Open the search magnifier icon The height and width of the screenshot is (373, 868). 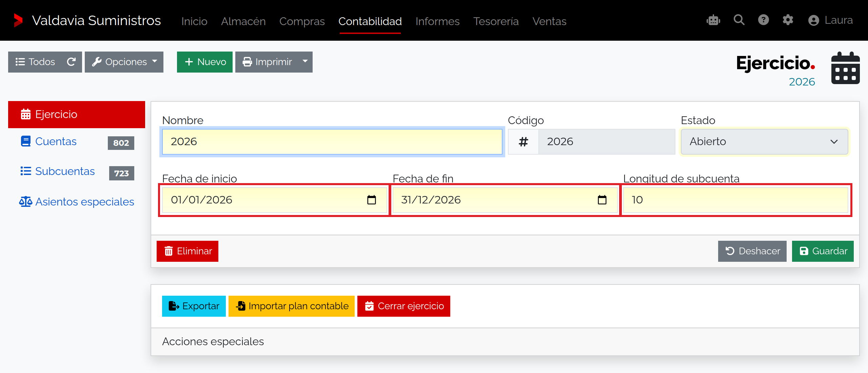[x=739, y=20]
